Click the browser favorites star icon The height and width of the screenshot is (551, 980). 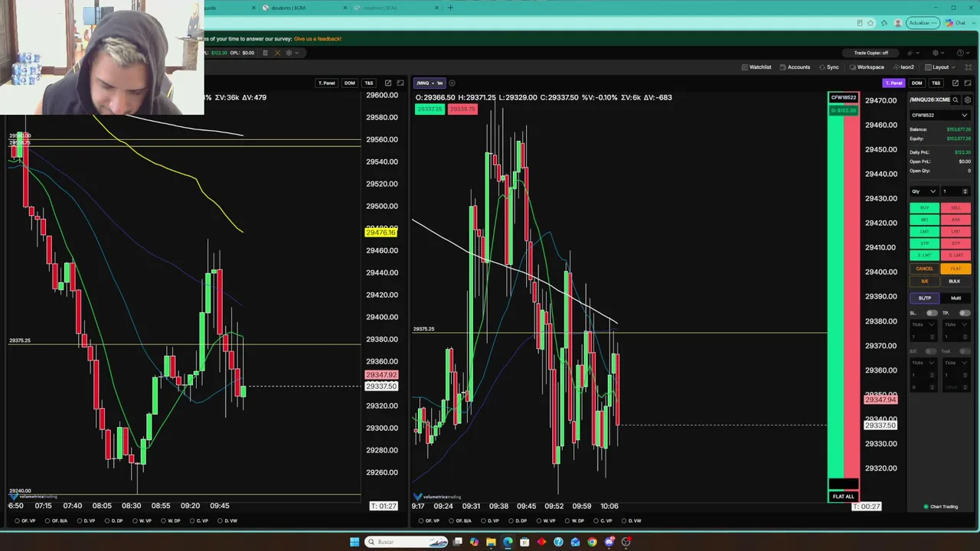pos(871,23)
